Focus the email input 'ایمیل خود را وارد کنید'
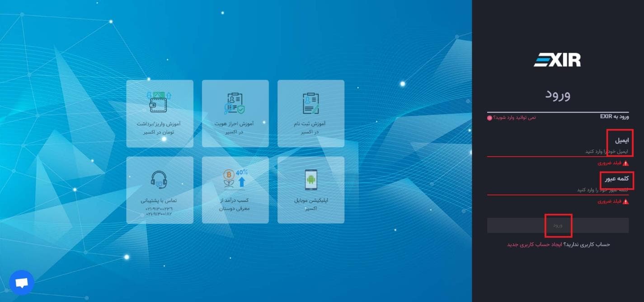This screenshot has width=644, height=302. coord(558,151)
